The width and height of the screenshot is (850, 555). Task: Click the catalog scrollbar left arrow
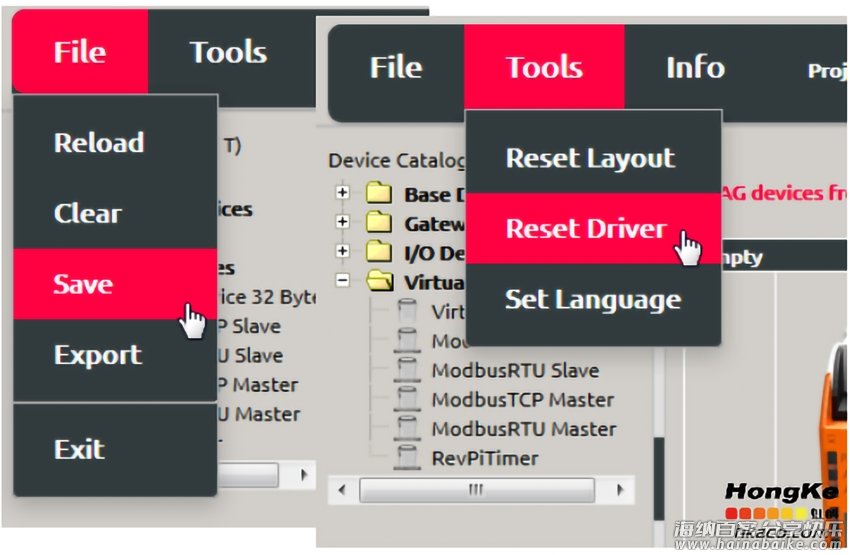point(342,490)
